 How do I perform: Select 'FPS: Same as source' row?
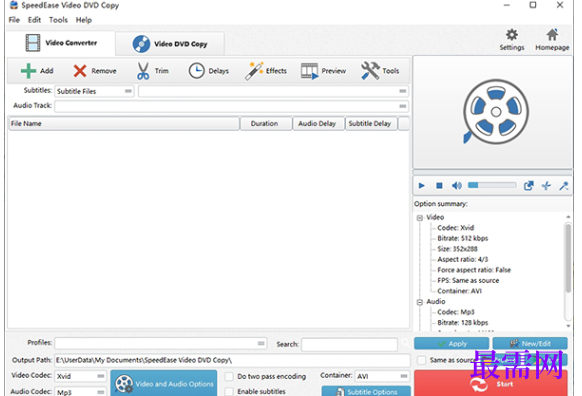pyautogui.click(x=468, y=280)
